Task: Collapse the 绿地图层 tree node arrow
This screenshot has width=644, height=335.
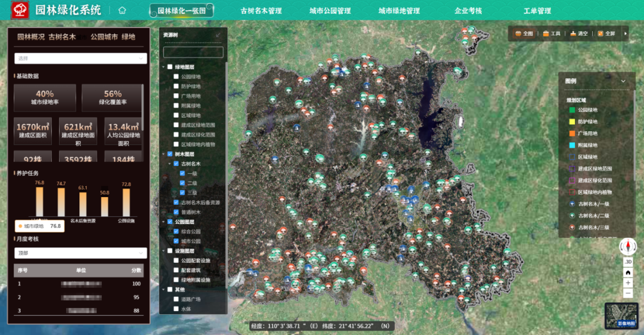Action: click(x=163, y=67)
